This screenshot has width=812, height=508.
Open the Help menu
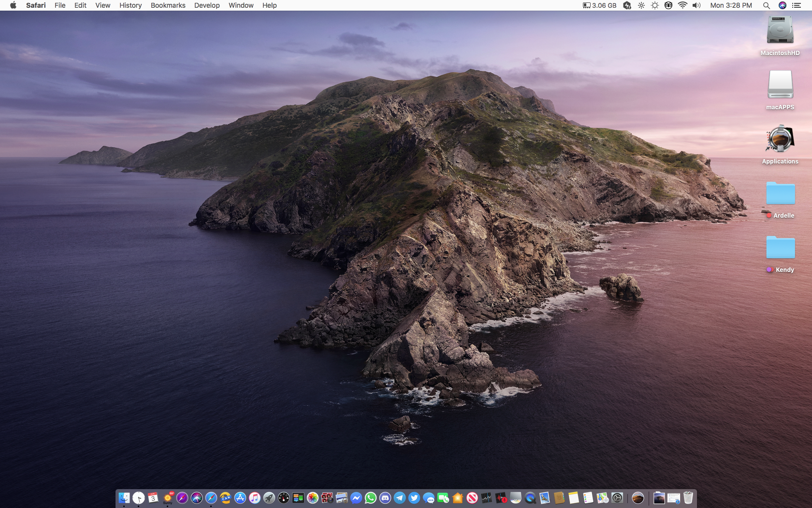point(269,5)
